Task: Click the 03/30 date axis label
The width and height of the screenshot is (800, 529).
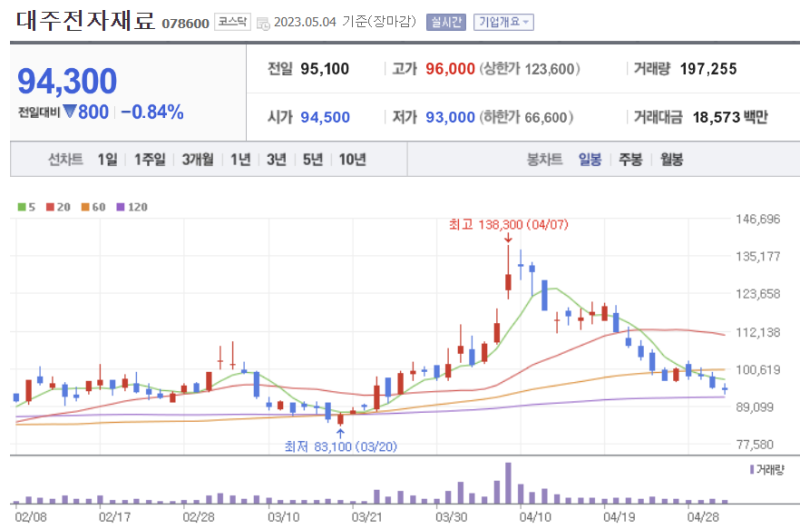Action: [451, 517]
